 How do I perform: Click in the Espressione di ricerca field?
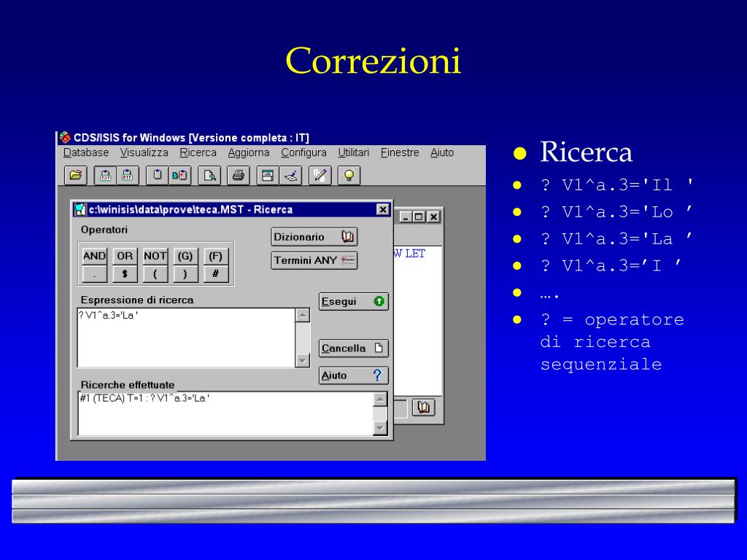(x=186, y=338)
